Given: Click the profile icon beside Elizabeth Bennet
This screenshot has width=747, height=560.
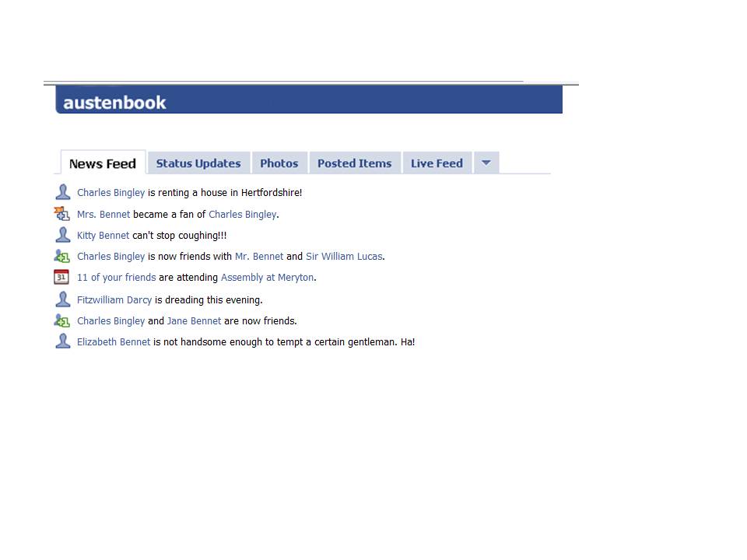Looking at the screenshot, I should click(62, 341).
